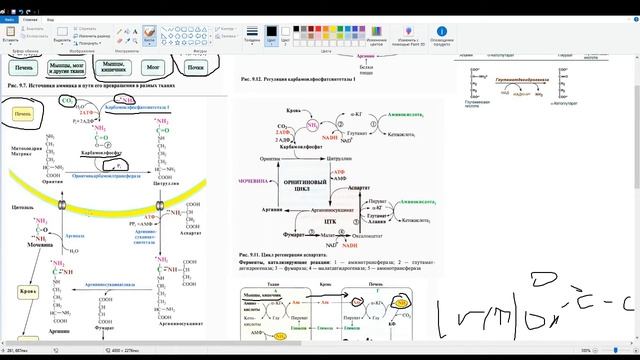The width and height of the screenshot is (640, 360).
Task: Select the Pencil tool
Action: coord(119,31)
